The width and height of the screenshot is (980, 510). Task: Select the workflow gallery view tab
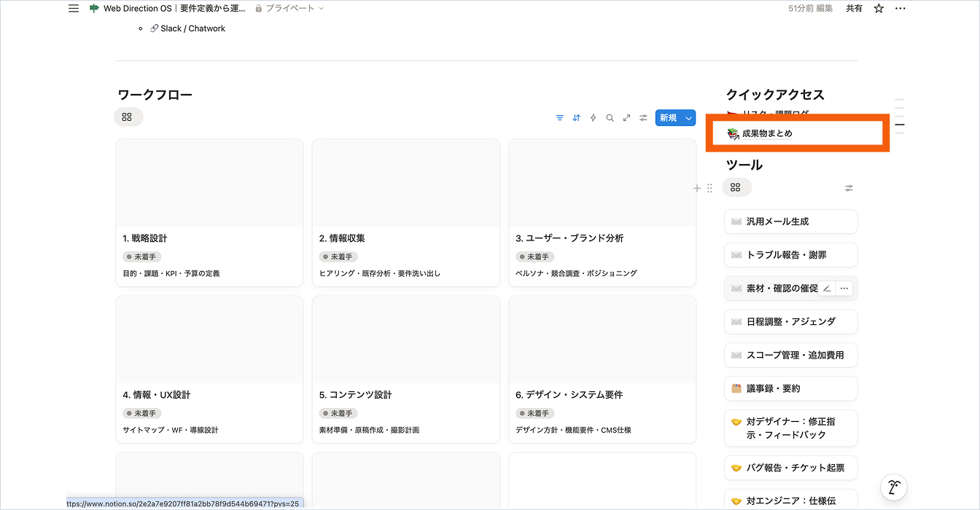click(x=128, y=117)
